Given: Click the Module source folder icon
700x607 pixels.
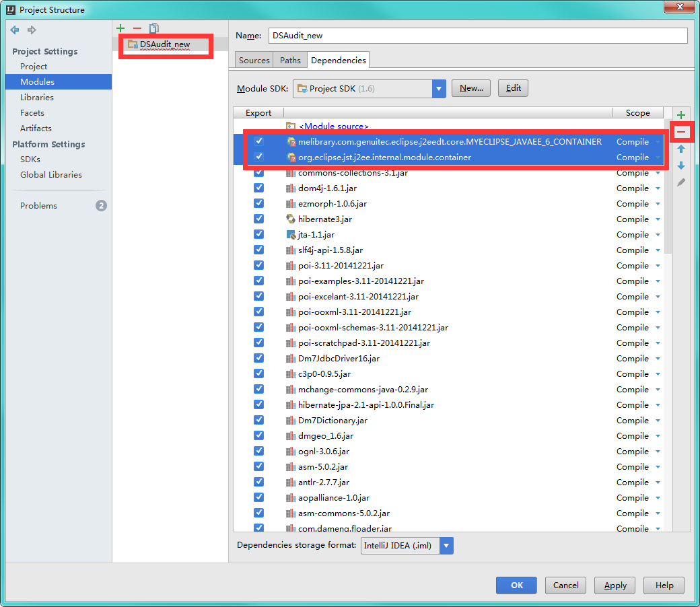Looking at the screenshot, I should 291,127.
